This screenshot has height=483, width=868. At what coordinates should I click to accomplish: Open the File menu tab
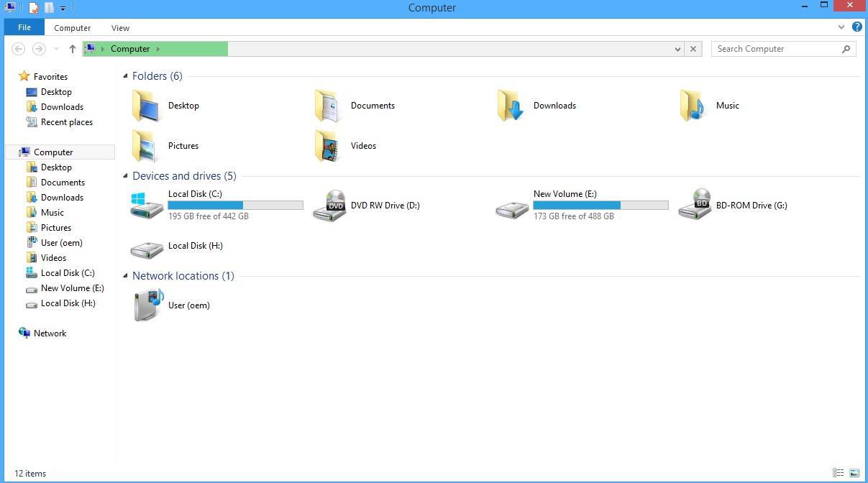click(24, 27)
